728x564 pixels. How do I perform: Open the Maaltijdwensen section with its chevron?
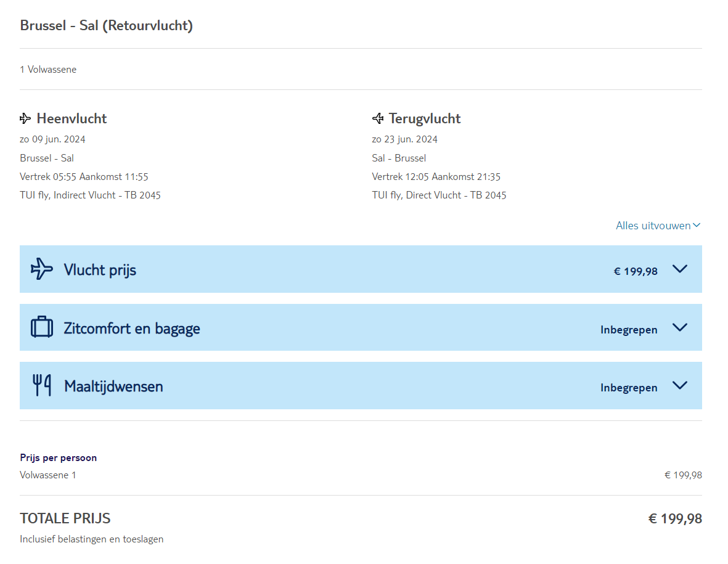679,385
